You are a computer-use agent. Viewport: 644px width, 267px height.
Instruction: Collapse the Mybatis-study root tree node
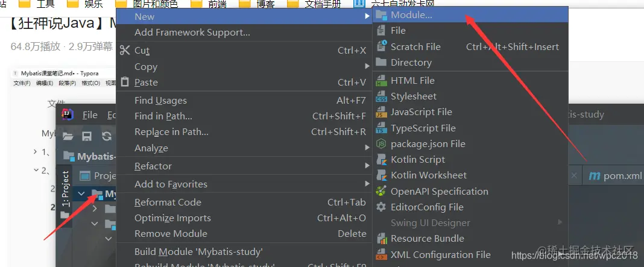pyautogui.click(x=81, y=193)
